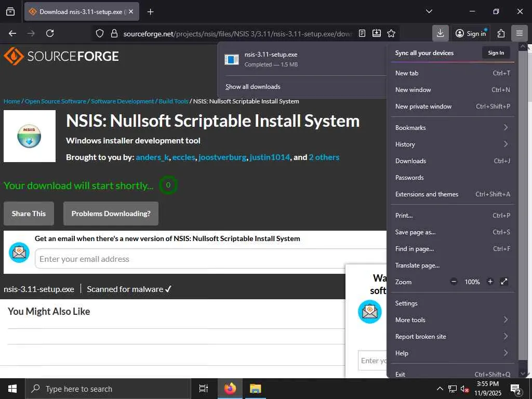Enter full screen via zoom arrows icon
The image size is (532, 399).
click(x=504, y=282)
